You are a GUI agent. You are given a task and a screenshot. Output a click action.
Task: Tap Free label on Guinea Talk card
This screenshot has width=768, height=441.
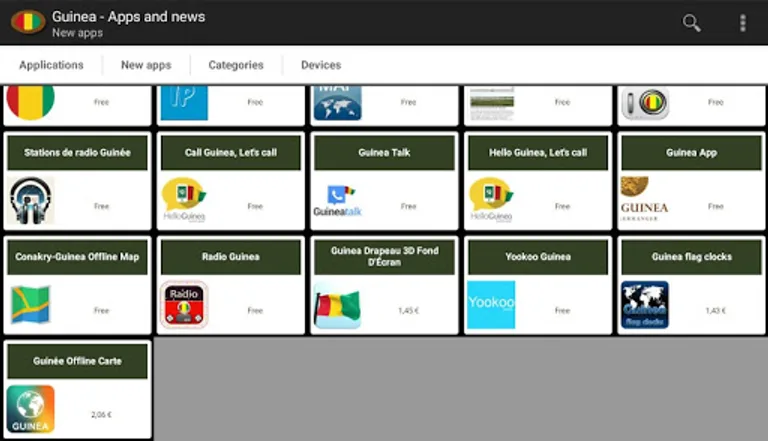click(408, 206)
